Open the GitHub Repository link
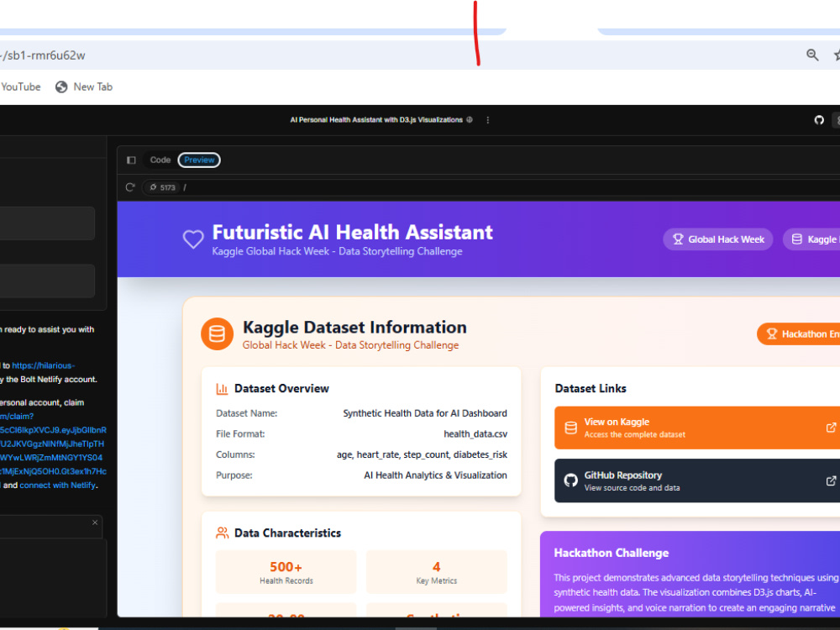The image size is (840, 630). pyautogui.click(x=697, y=480)
